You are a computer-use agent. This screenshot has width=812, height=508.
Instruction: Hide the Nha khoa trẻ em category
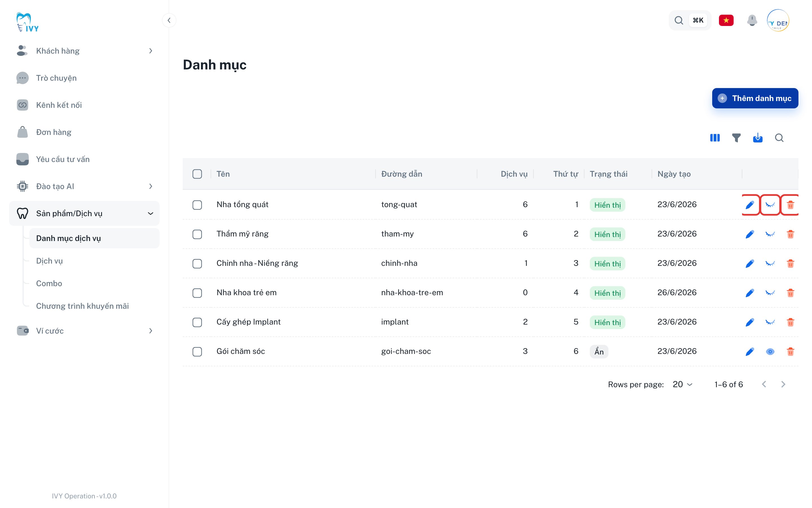click(770, 293)
